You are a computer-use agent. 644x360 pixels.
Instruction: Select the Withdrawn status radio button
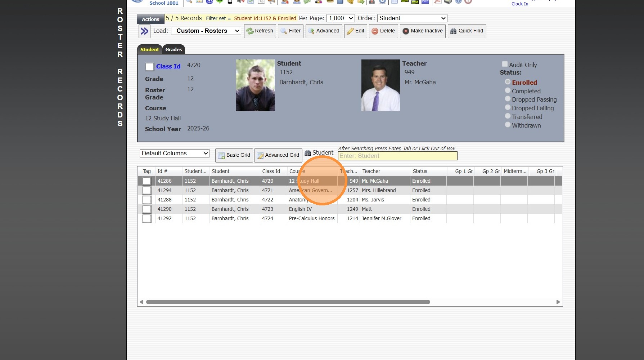(x=508, y=125)
